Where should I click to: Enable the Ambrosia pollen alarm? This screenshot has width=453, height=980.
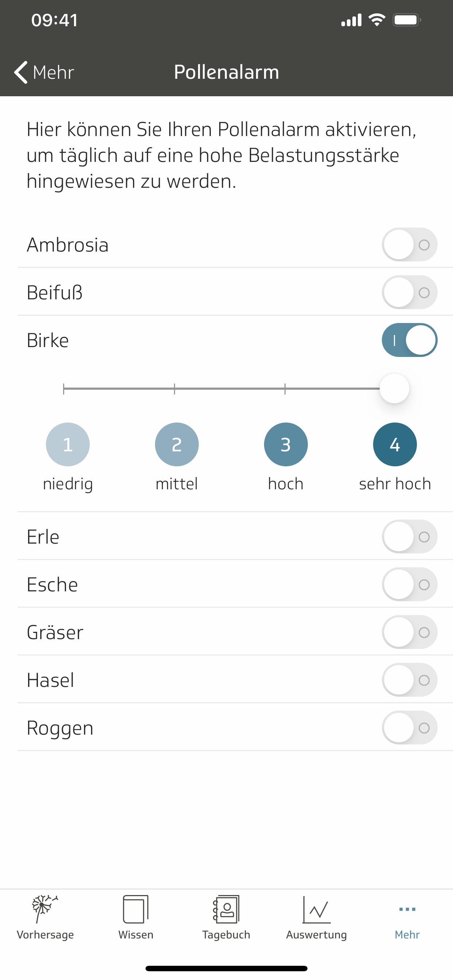(409, 245)
